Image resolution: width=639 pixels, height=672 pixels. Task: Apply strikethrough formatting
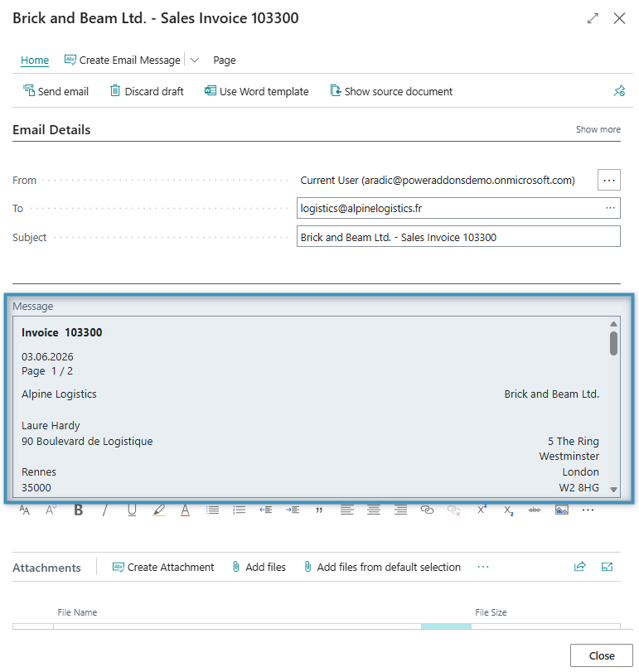[x=535, y=510]
